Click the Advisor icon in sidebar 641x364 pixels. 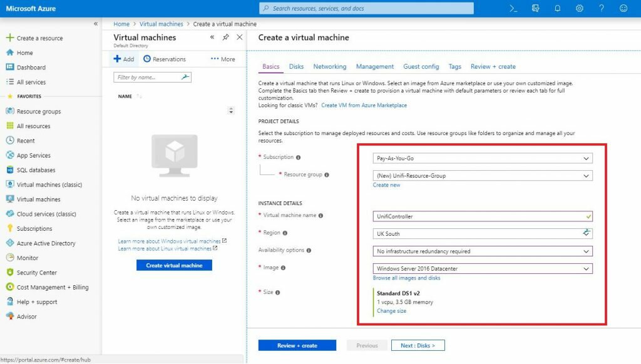click(x=10, y=316)
